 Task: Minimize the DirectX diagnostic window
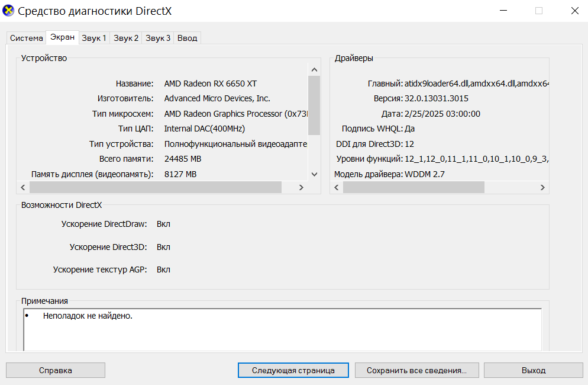tap(503, 11)
